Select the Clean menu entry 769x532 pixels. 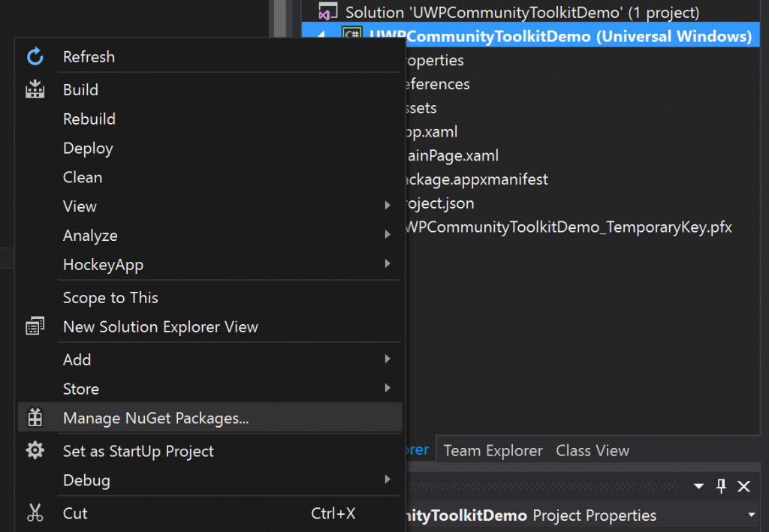(x=210, y=177)
